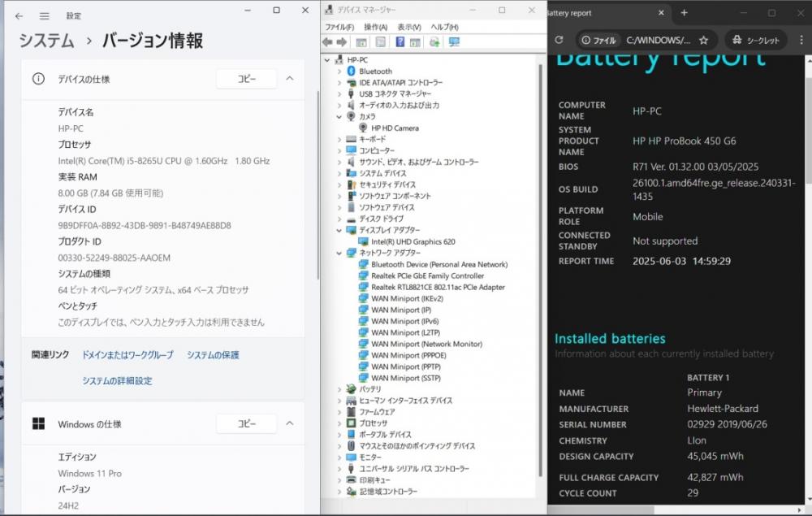Select Bluetooth Device (Personal Area Network)

pyautogui.click(x=434, y=265)
